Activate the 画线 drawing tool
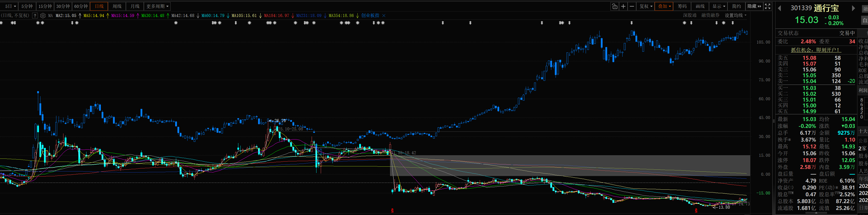This screenshot has width=868, height=215. point(700,6)
